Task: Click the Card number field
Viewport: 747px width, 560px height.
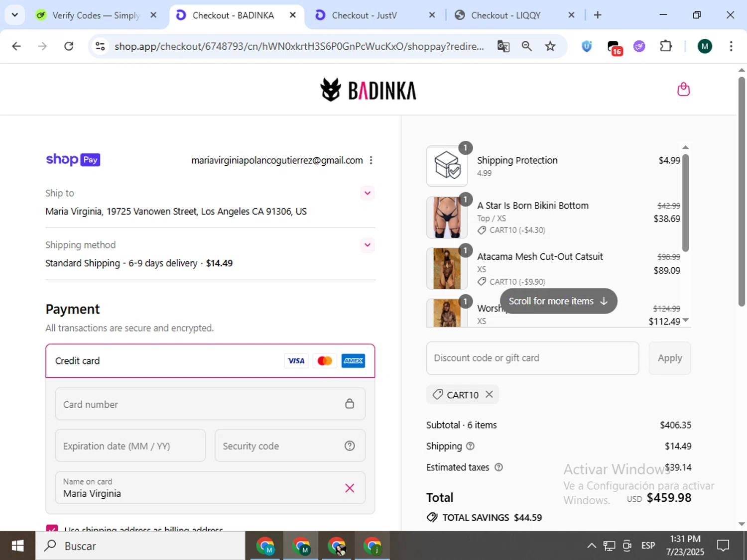Action: pos(210,404)
